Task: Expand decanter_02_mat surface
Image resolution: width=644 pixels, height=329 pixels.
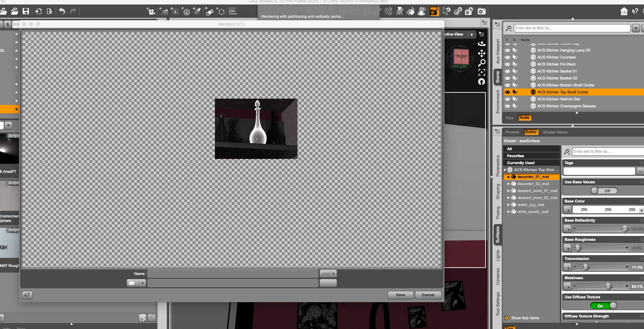Action: pyautogui.click(x=509, y=184)
